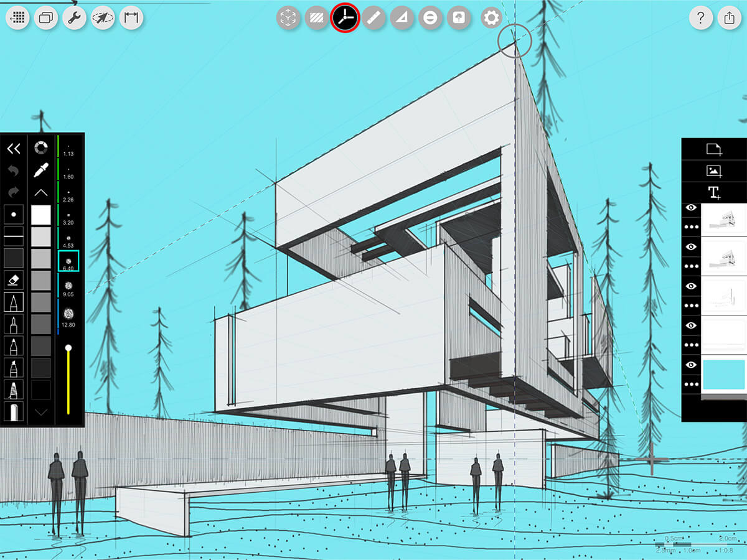747x560 pixels.
Task: Select the perspective grid tool
Action: (x=345, y=18)
